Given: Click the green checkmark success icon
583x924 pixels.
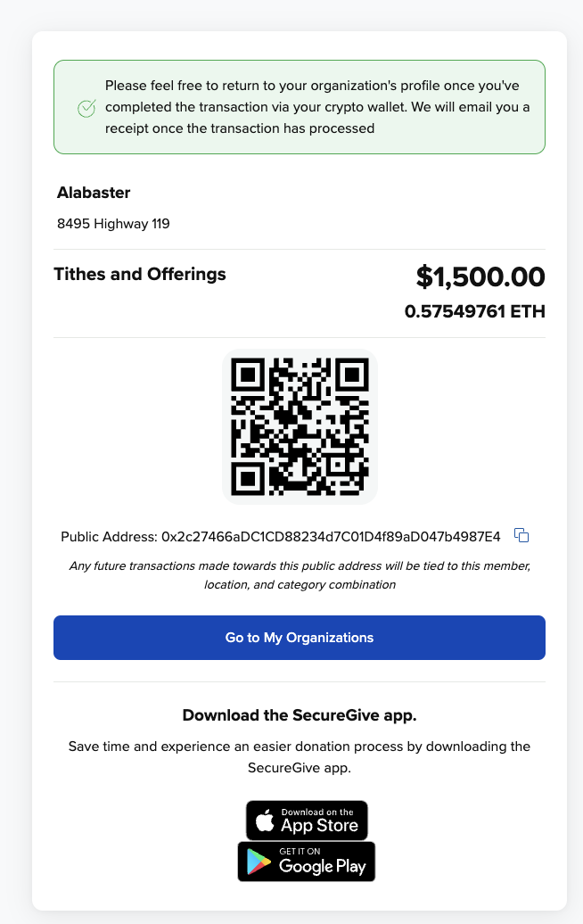Looking at the screenshot, I should coord(86,108).
